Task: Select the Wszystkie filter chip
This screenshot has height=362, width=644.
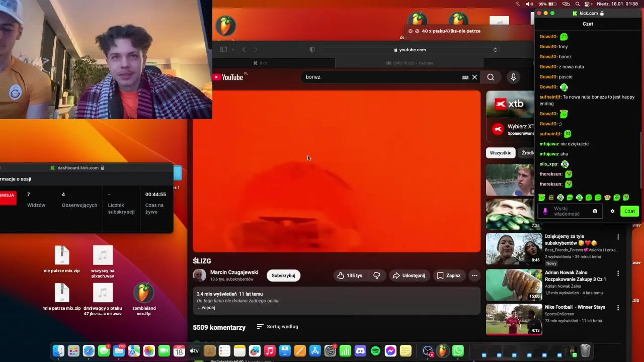Action: [500, 153]
